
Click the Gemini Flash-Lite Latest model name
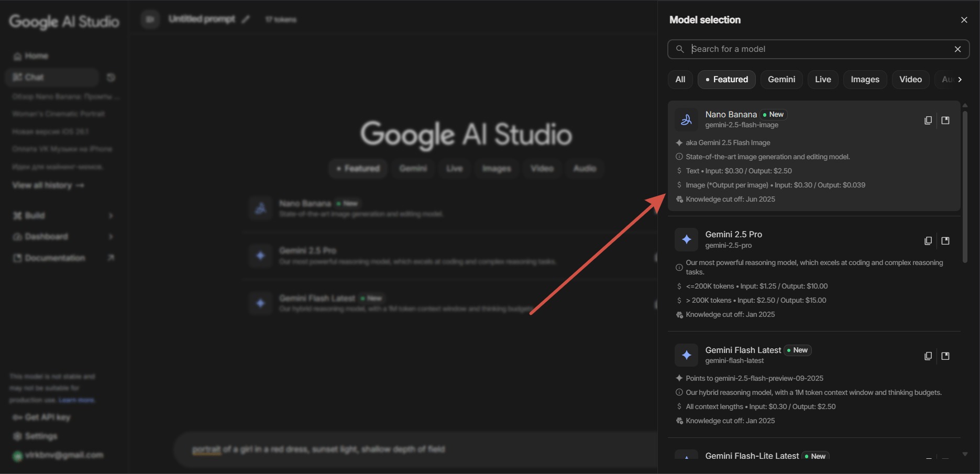coord(752,456)
